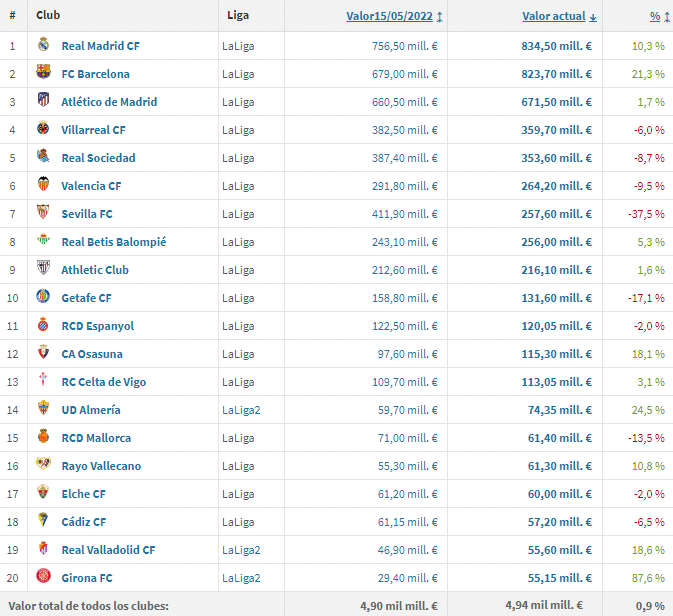Open Real Madrid current value 834,50 mill. €
Image resolution: width=673 pixels, height=616 pixels.
[x=557, y=46]
